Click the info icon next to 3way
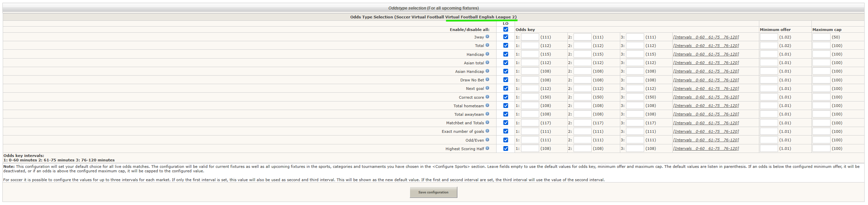868x205 pixels. (487, 37)
